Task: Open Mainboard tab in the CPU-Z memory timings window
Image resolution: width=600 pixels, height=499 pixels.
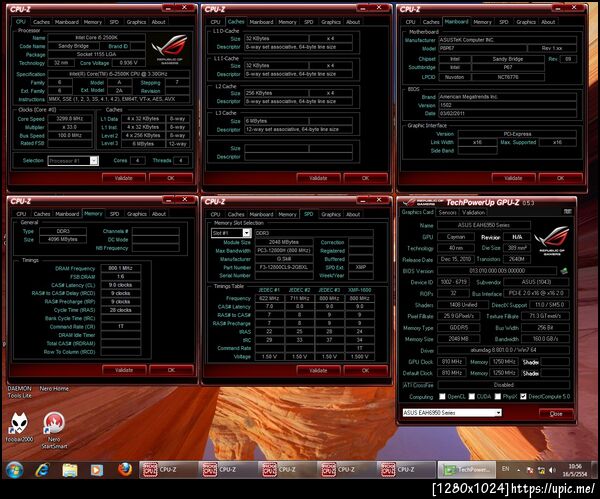Action: tap(67, 214)
